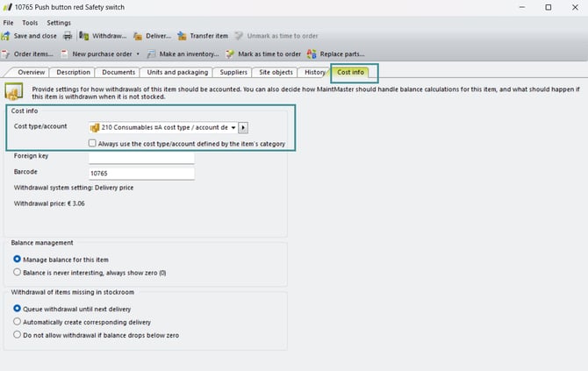Click the Deliver toolbar icon

tap(139, 36)
